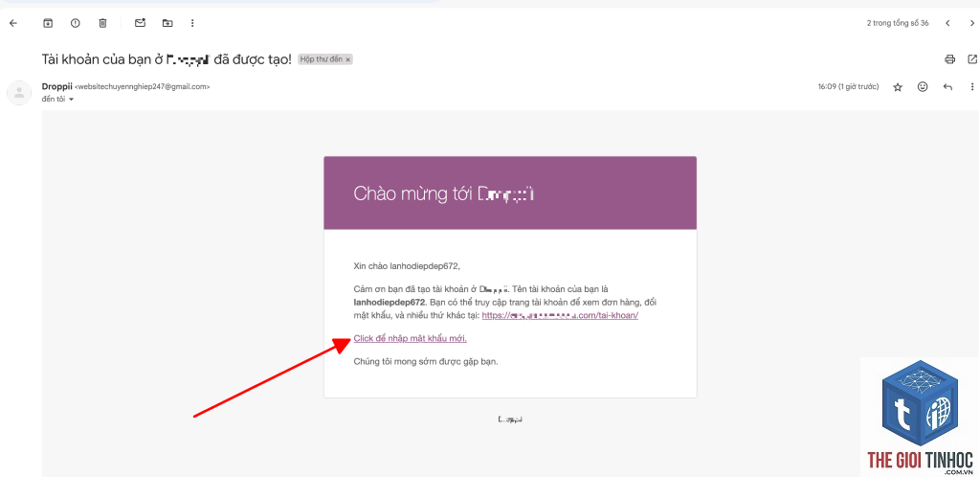980x477 pixels.
Task: Open message more options menu
Action: pos(972,87)
